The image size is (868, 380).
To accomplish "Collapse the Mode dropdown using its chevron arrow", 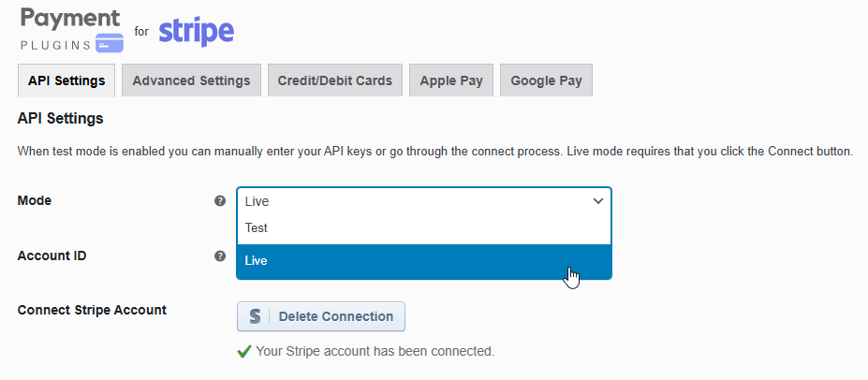I will point(598,200).
